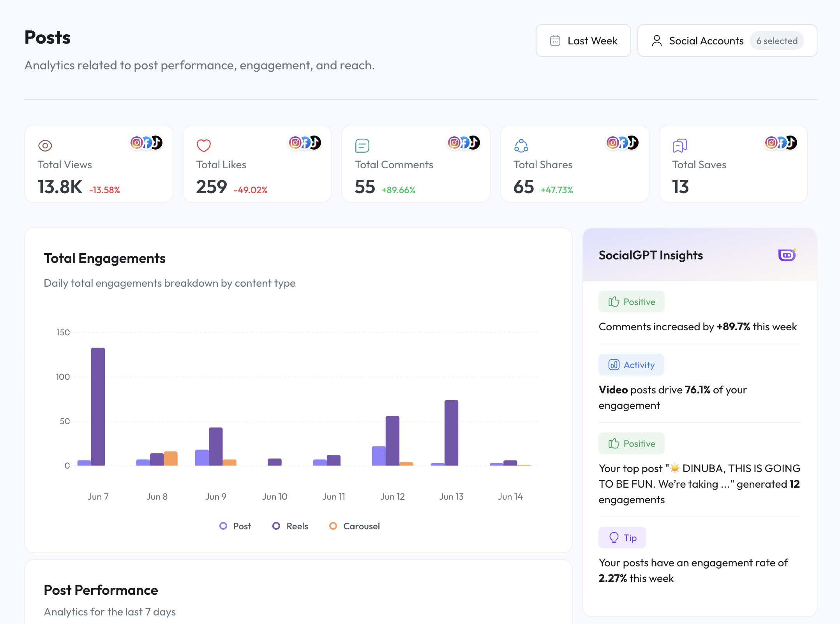Click the top post DINUBA insight text
Image resolution: width=840 pixels, height=624 pixels.
click(x=699, y=484)
